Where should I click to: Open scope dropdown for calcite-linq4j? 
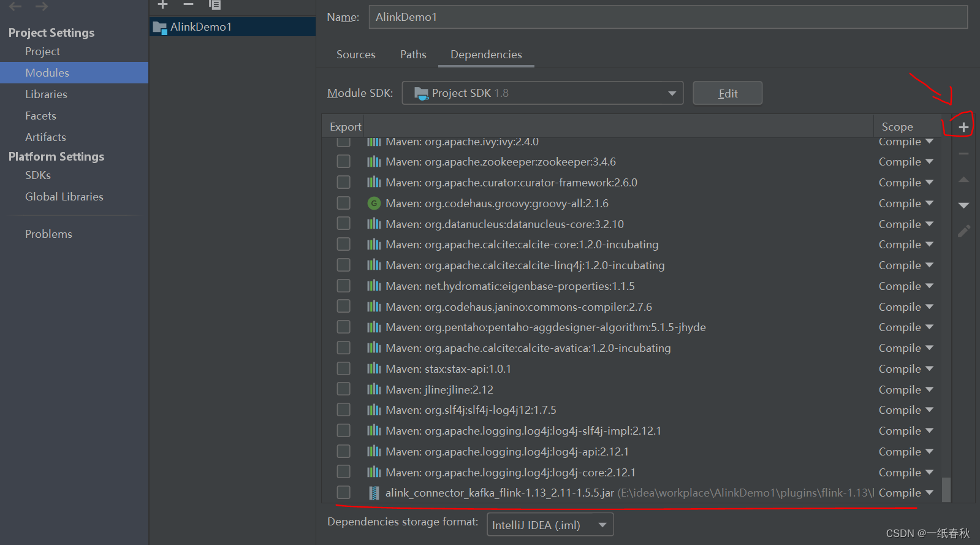coord(906,265)
